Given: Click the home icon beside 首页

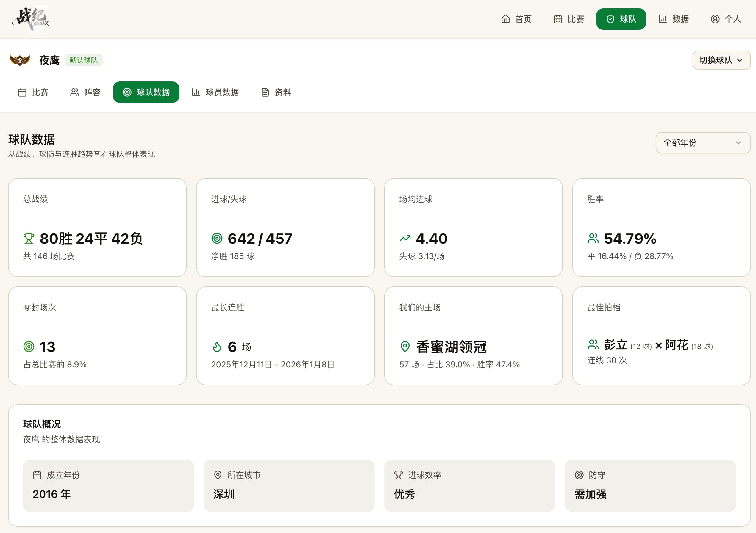Looking at the screenshot, I should point(505,19).
